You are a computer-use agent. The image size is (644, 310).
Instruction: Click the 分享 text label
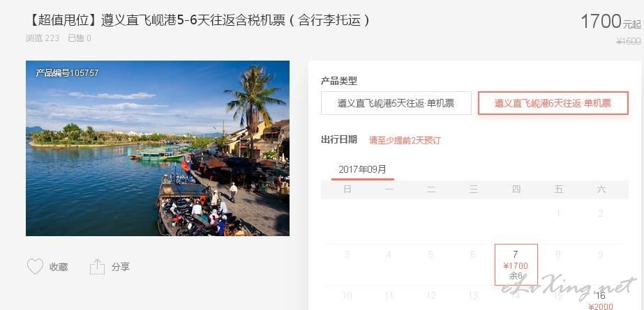tap(120, 267)
